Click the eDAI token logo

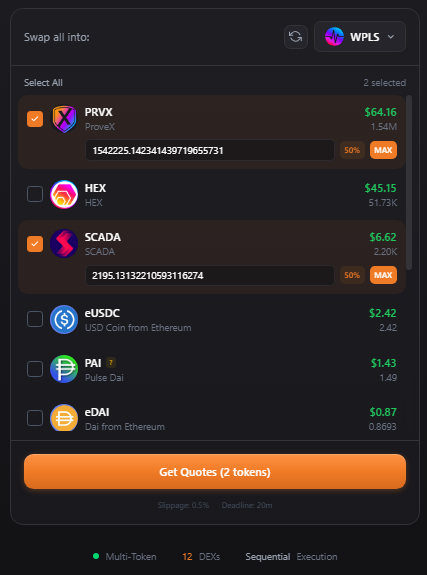(x=64, y=418)
